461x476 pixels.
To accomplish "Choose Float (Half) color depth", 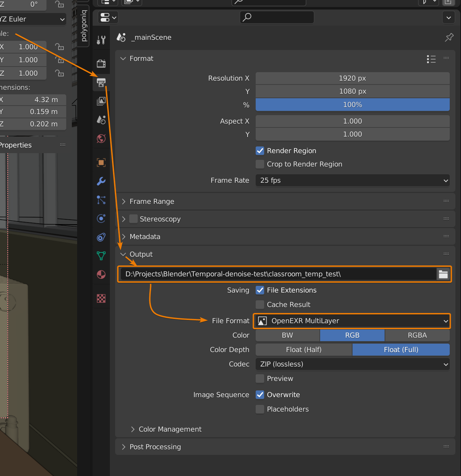I will click(x=303, y=350).
